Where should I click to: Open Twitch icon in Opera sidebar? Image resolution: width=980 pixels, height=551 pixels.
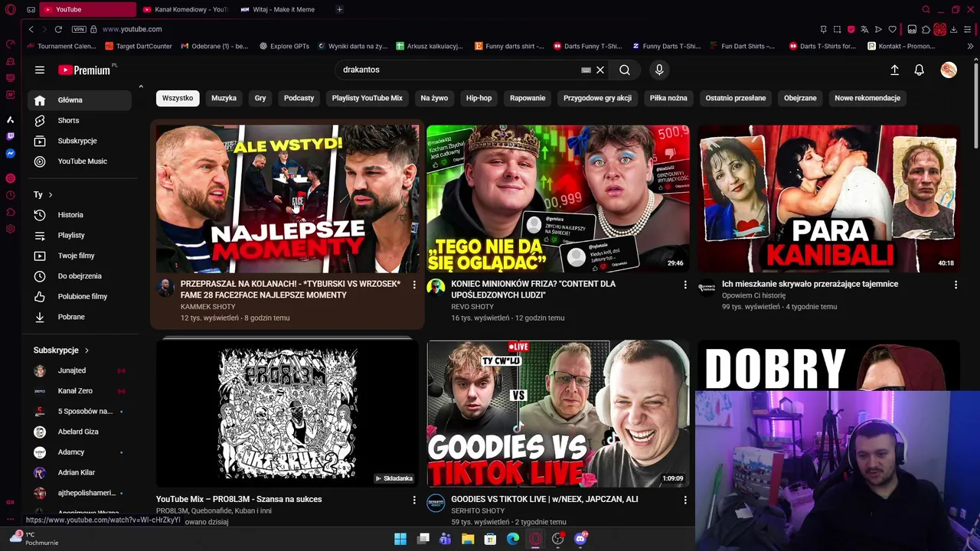10,136
